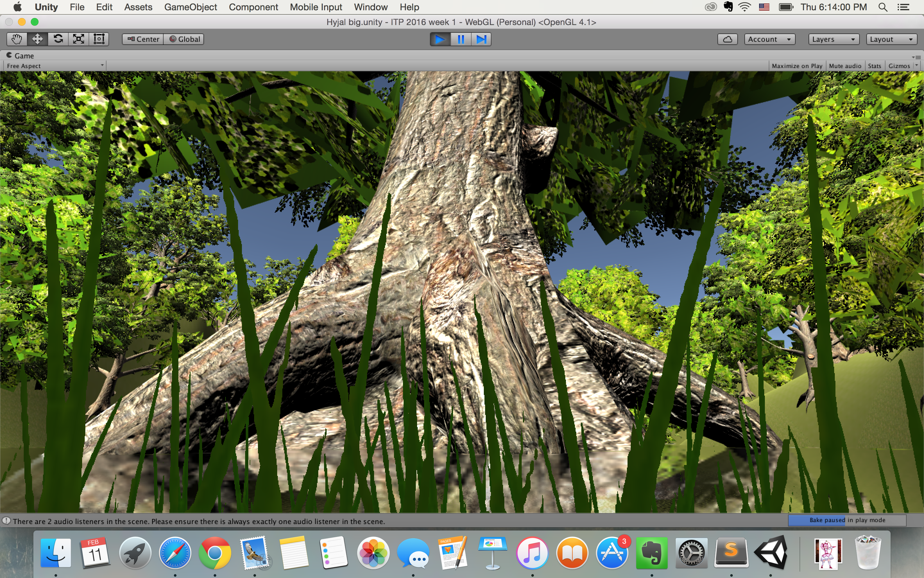Open the Mobile Input menu

316,7
